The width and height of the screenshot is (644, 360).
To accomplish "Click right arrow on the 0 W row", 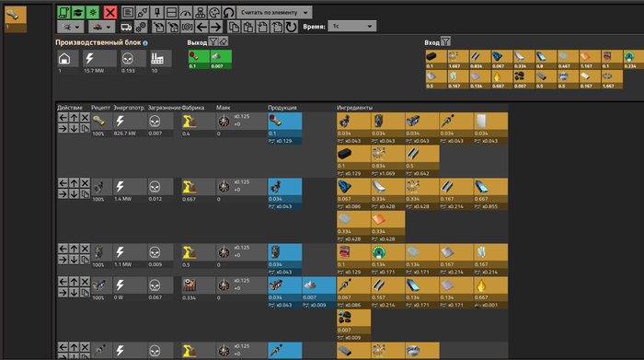I will pos(63,293).
